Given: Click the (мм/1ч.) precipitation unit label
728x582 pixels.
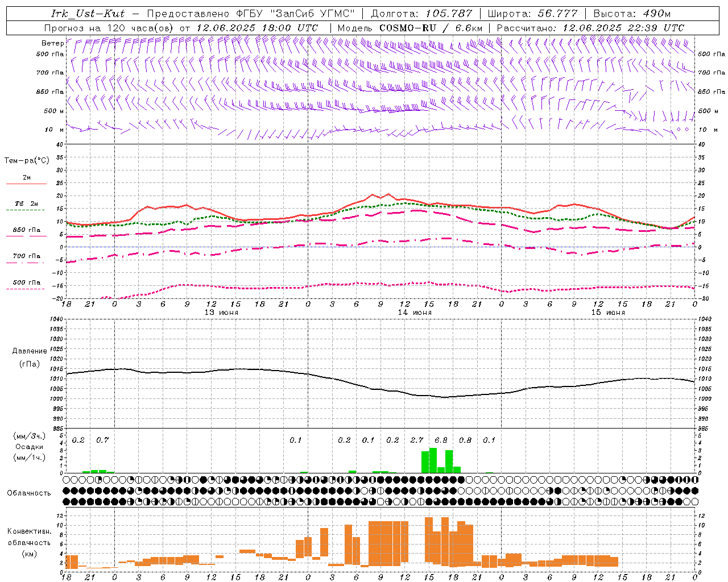Looking at the screenshot, I should coord(30,458).
